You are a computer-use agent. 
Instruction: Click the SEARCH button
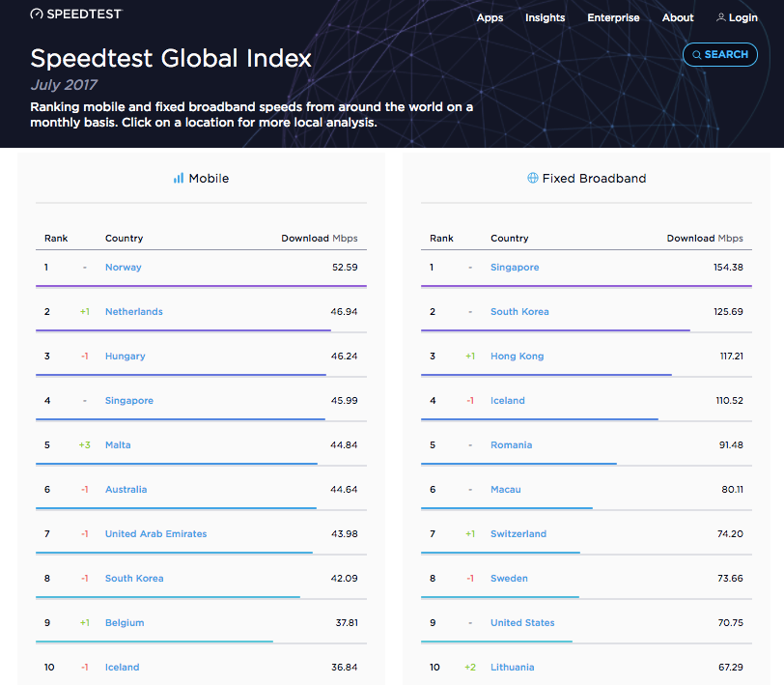pos(720,54)
